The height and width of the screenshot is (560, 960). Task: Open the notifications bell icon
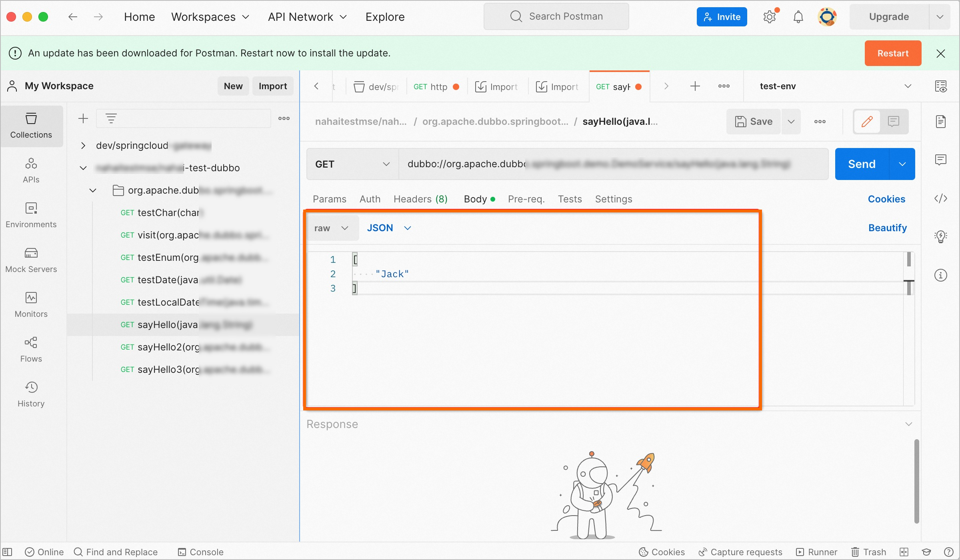coord(798,17)
